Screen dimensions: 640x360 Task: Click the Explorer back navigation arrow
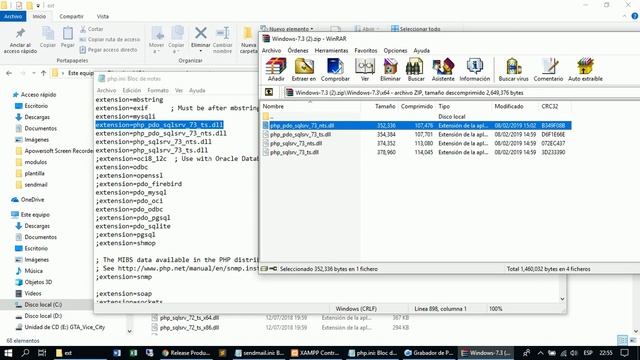[x=9, y=73]
